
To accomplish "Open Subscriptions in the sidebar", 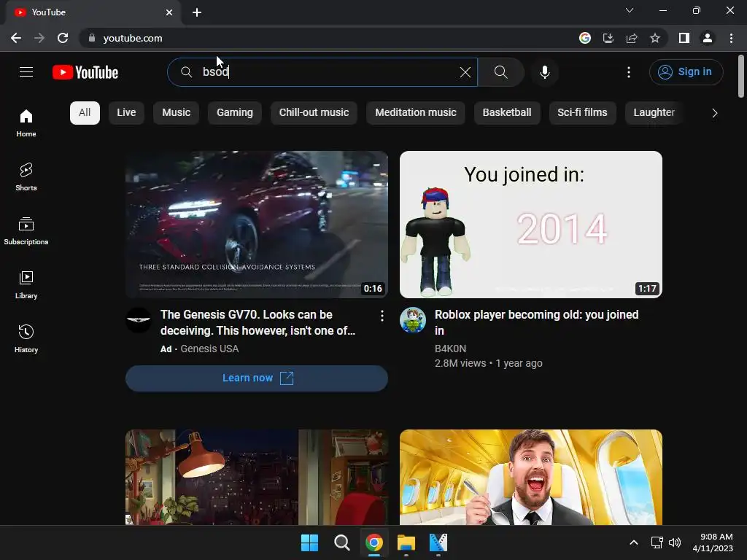I will [x=26, y=231].
